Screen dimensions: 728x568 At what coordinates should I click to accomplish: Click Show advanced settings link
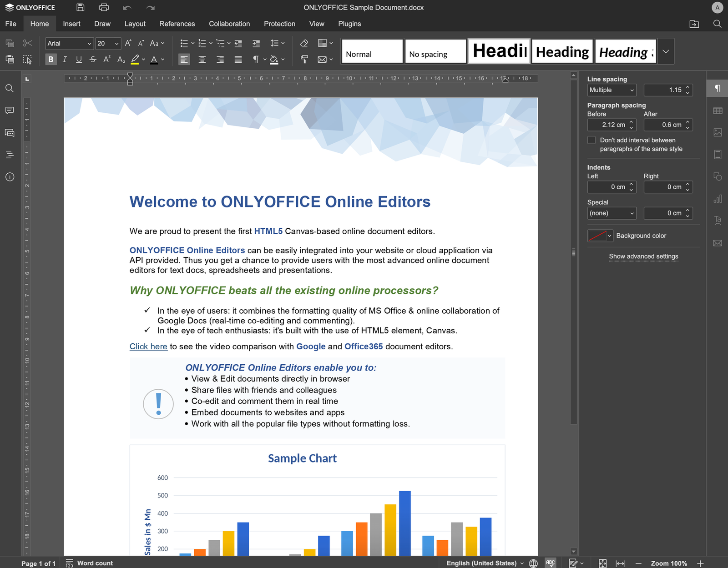(x=643, y=256)
